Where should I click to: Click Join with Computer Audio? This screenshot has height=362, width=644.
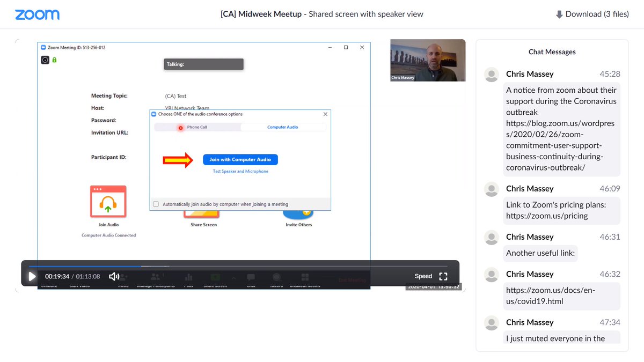(240, 159)
